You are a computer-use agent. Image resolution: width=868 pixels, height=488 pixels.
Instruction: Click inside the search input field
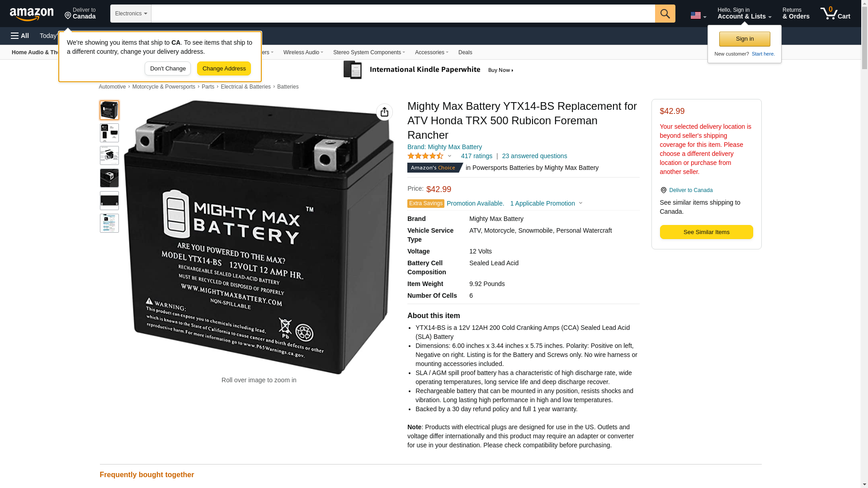pos(403,14)
